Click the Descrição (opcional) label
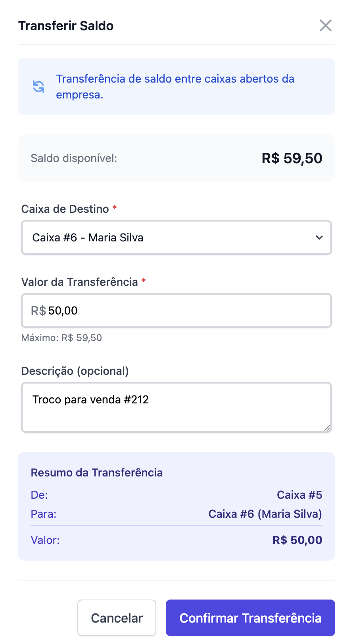This screenshot has width=353, height=644. point(75,371)
